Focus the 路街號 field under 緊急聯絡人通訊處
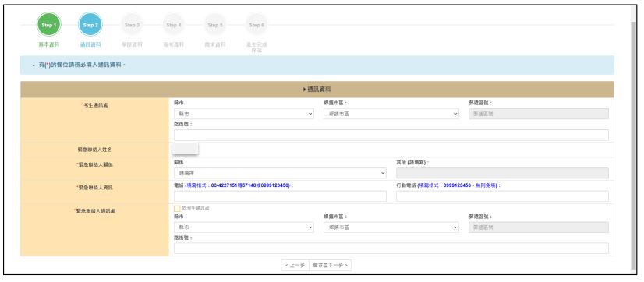644x282 pixels. pos(391,249)
